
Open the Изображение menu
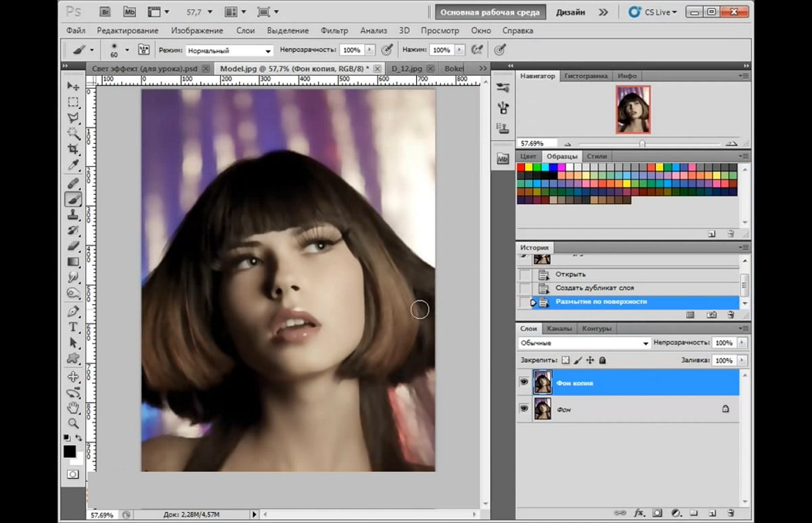(x=197, y=30)
